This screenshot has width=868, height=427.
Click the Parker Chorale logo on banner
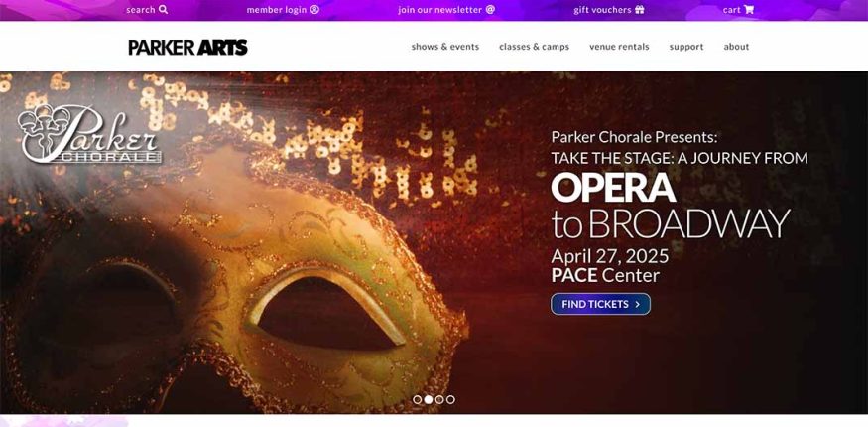click(89, 135)
